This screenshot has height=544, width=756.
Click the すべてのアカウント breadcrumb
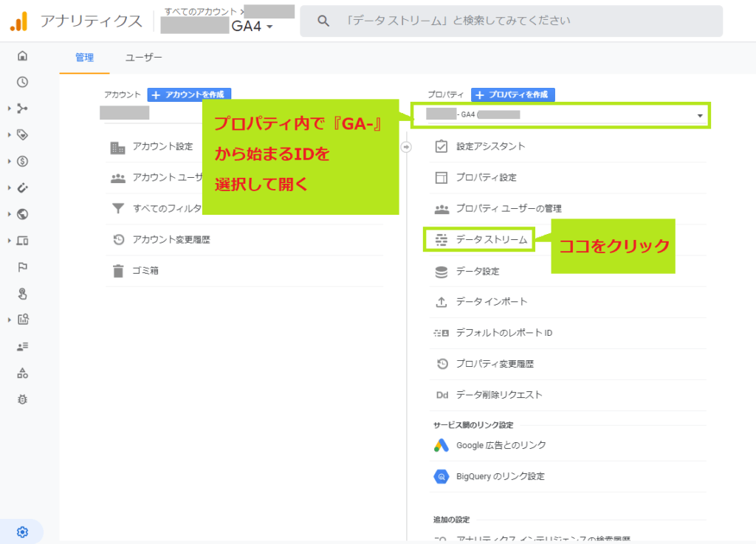point(201,12)
